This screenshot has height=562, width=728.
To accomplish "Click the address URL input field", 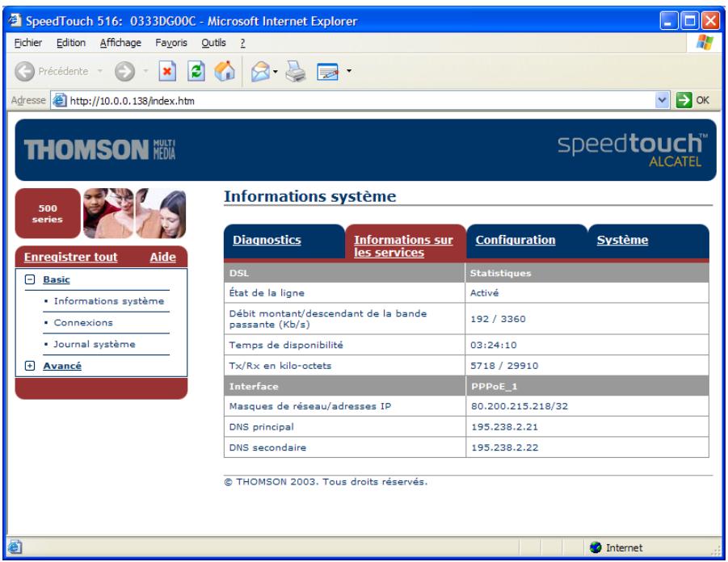I will pyautogui.click(x=360, y=100).
